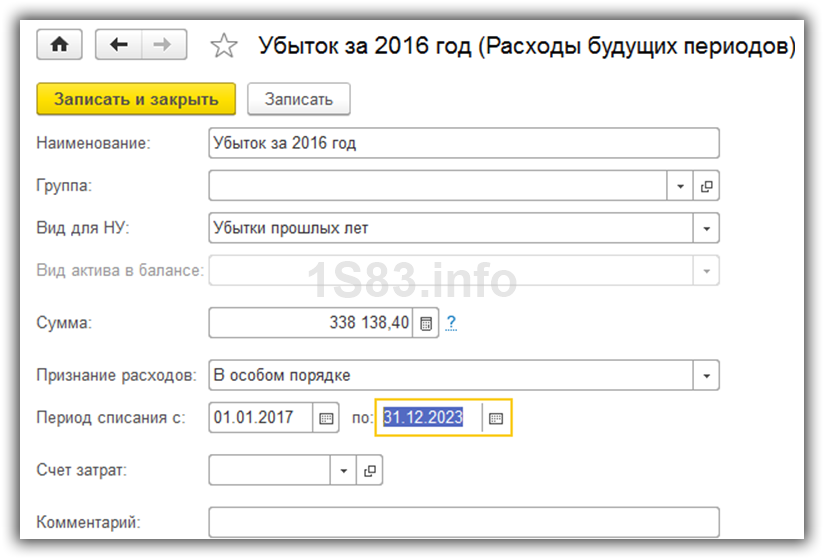The height and width of the screenshot is (559, 824).
Task: Expand the Группа dropdown list
Action: (681, 186)
